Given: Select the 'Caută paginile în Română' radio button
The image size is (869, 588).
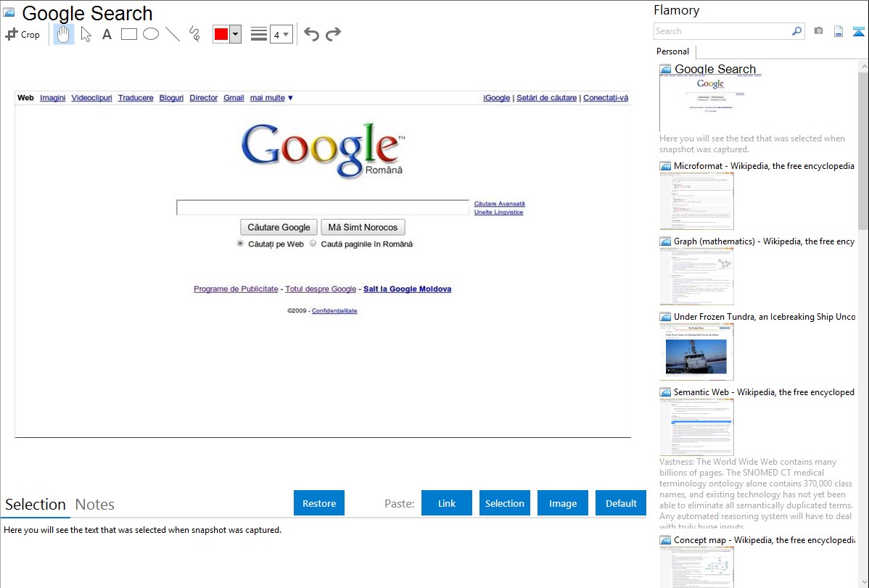Looking at the screenshot, I should click(x=313, y=244).
